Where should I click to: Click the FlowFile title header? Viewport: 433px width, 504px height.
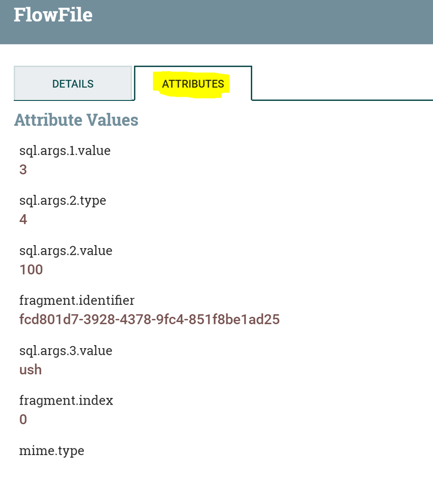53,15
